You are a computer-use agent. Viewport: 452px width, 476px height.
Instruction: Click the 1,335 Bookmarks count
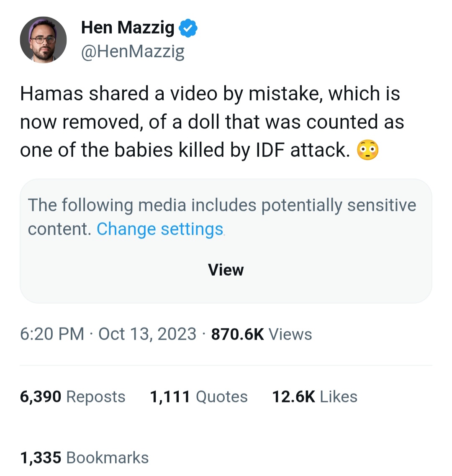(84, 458)
